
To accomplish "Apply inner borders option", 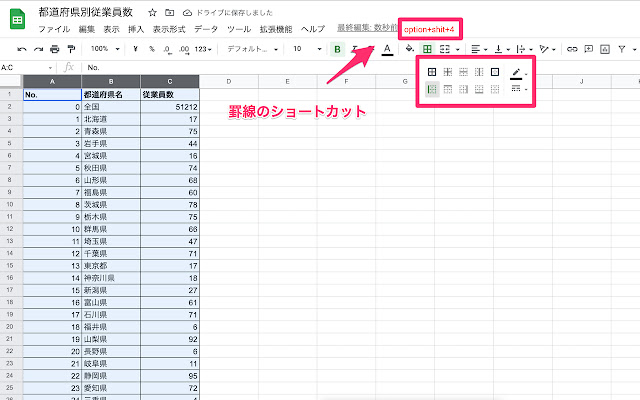I will 448,72.
